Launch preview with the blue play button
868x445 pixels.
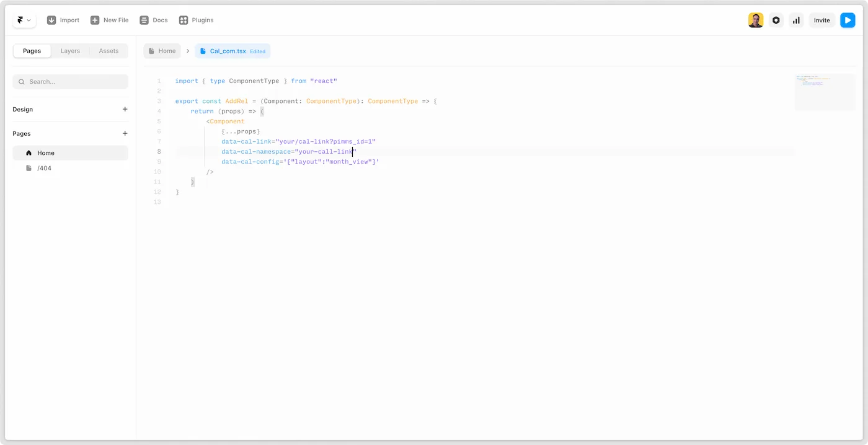click(848, 19)
